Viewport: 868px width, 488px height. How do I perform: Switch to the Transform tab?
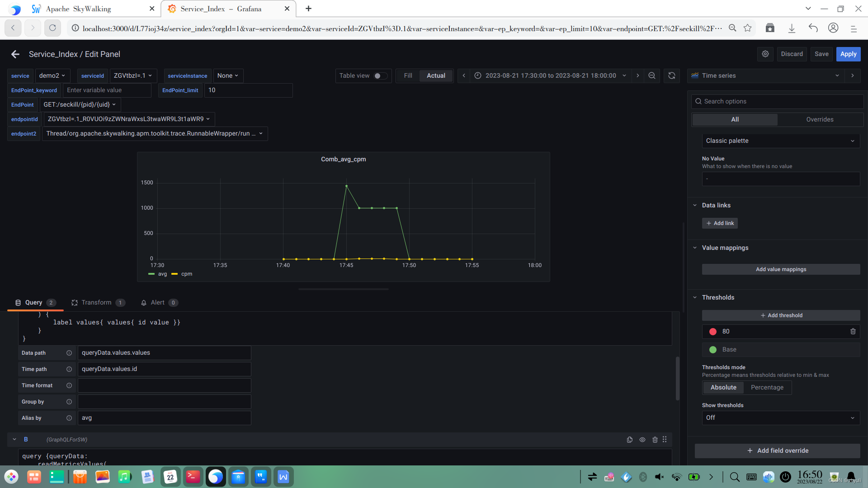(98, 303)
